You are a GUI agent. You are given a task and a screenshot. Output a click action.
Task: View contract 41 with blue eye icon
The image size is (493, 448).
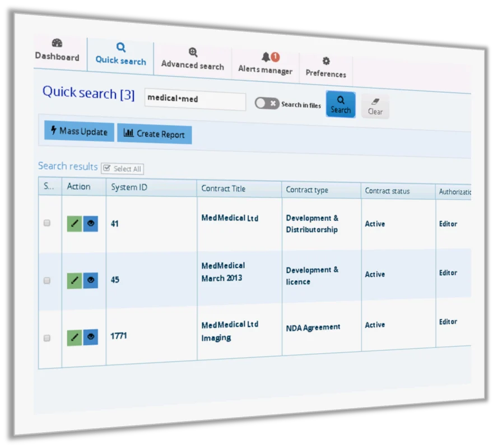(x=91, y=224)
